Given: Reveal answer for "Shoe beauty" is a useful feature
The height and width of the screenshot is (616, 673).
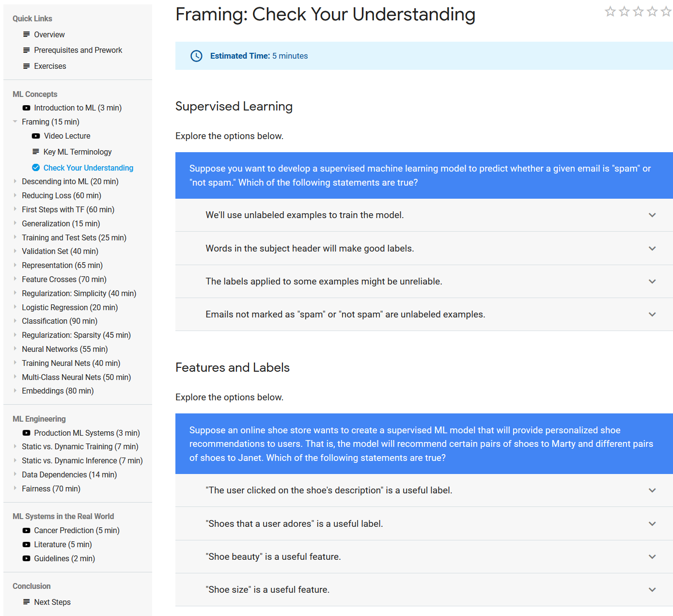Looking at the screenshot, I should click(652, 557).
